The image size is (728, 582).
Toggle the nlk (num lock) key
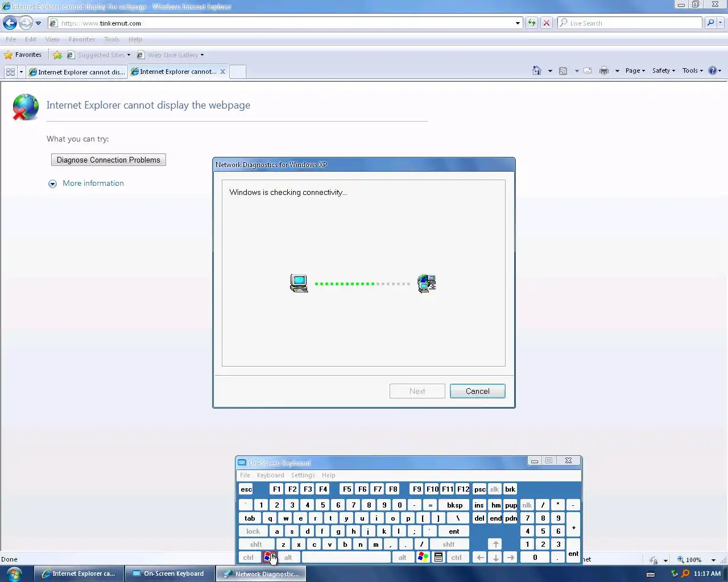(x=527, y=505)
